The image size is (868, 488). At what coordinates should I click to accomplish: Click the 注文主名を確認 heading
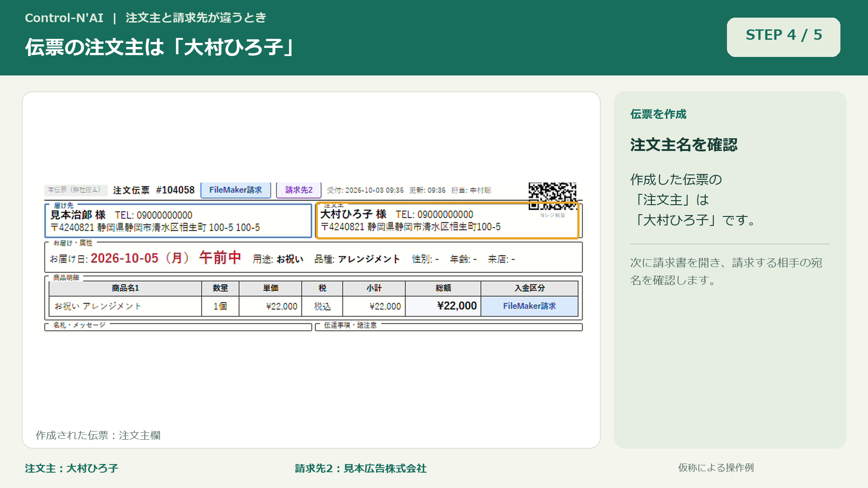[x=684, y=145]
